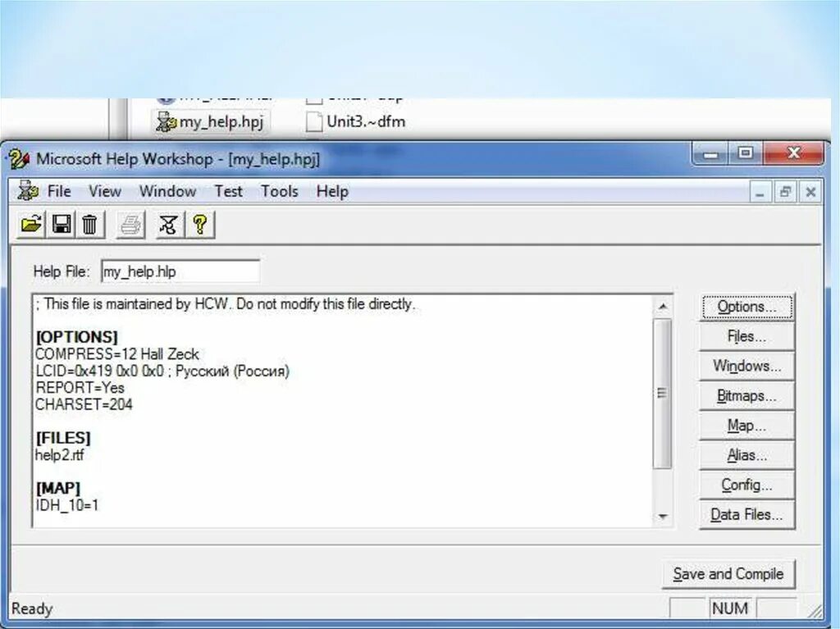Click the grayed printer icon
This screenshot has width=840, height=629.
click(130, 224)
